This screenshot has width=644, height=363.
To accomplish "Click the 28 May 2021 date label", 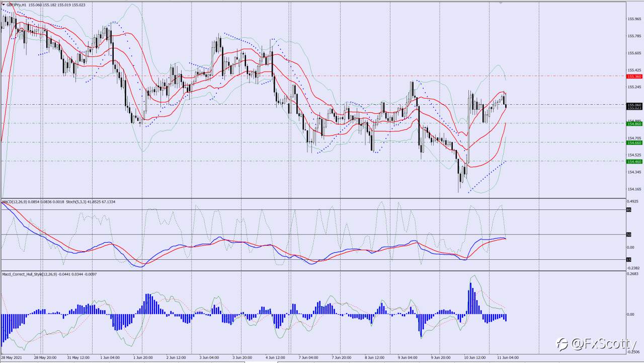I will click(11, 357).
